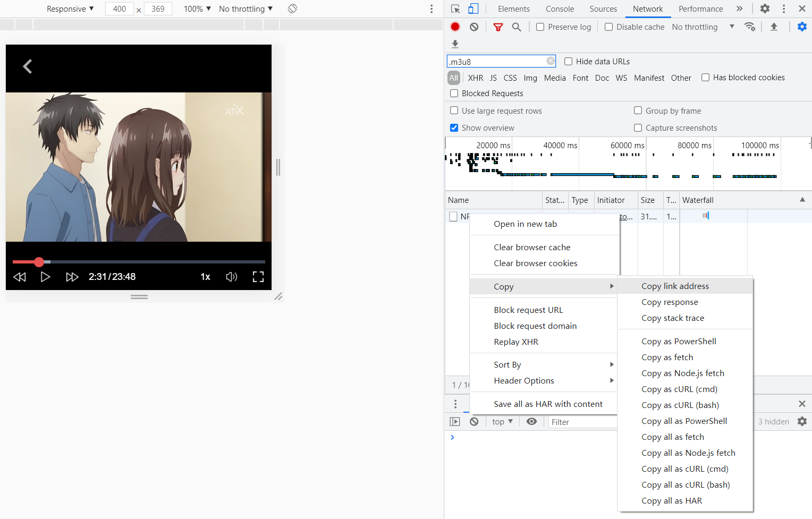Expand Header Options submenu
Screen dimensions: 812x519
(543, 380)
